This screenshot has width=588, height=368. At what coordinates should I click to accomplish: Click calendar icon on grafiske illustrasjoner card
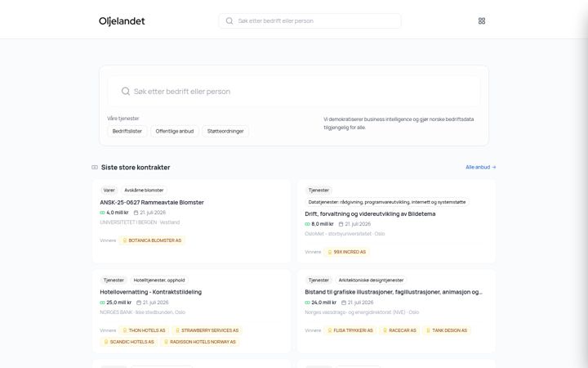[344, 303]
